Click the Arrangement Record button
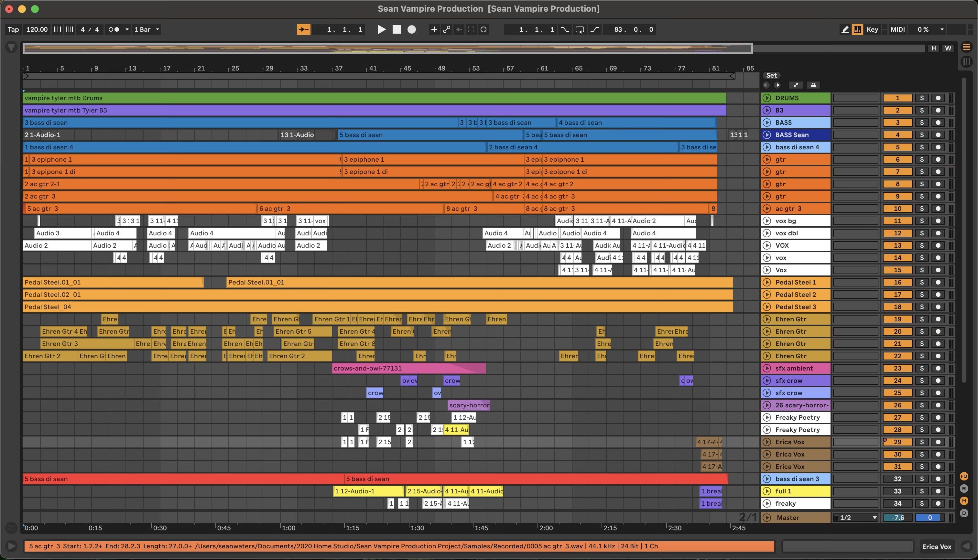The image size is (978, 560). 411,30
